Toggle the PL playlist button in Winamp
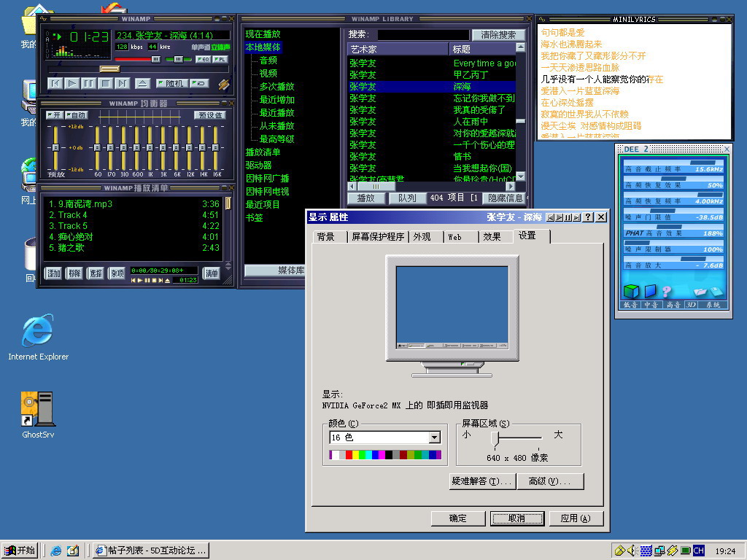Screen dimensions: 747x560 tap(220, 60)
